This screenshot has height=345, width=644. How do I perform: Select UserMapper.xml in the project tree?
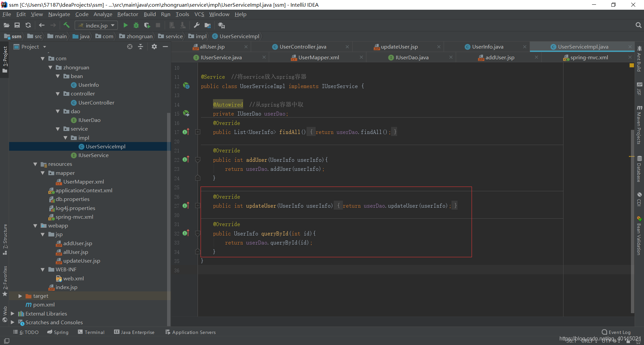pos(84,182)
